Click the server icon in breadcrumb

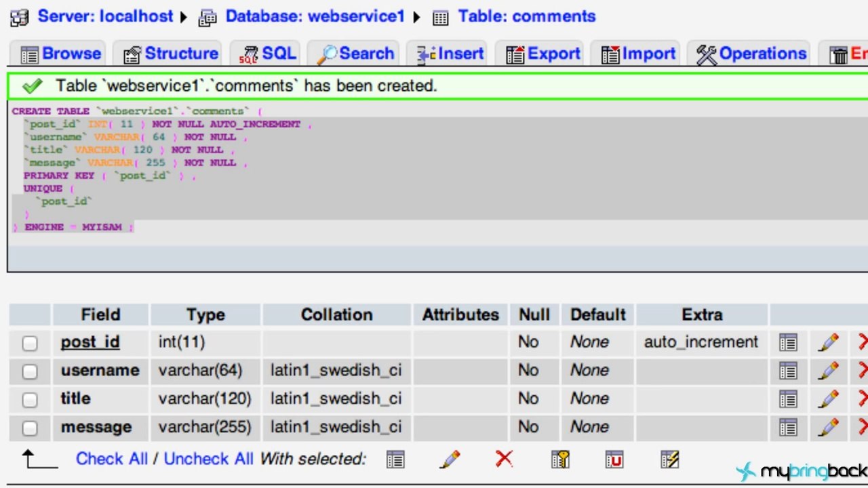(20, 18)
